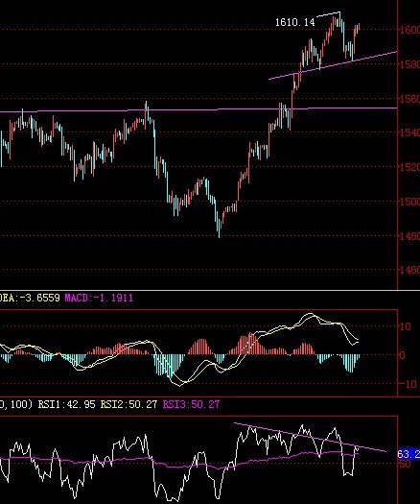
Task: Select the RSI1:42.95 indicator label
Action: (67, 404)
